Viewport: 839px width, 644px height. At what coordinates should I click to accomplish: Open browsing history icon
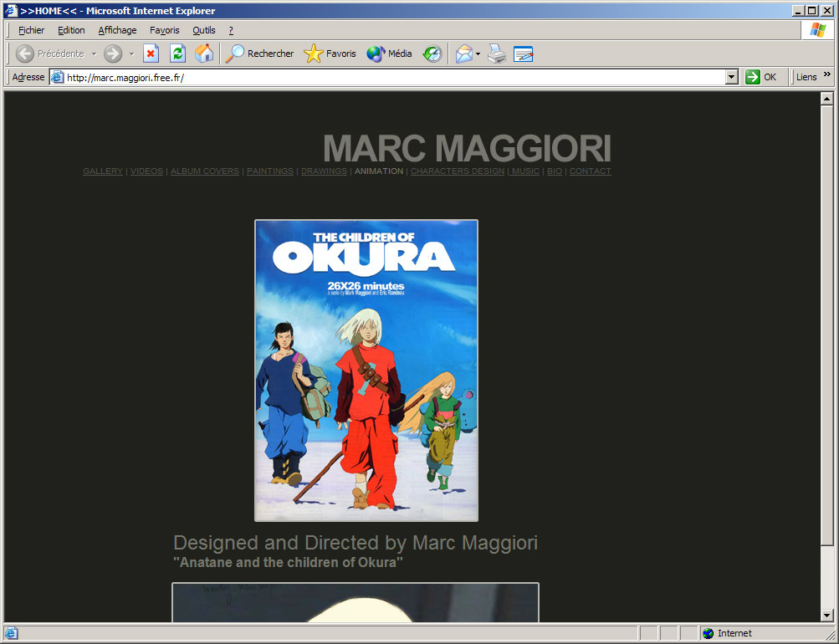[x=432, y=54]
